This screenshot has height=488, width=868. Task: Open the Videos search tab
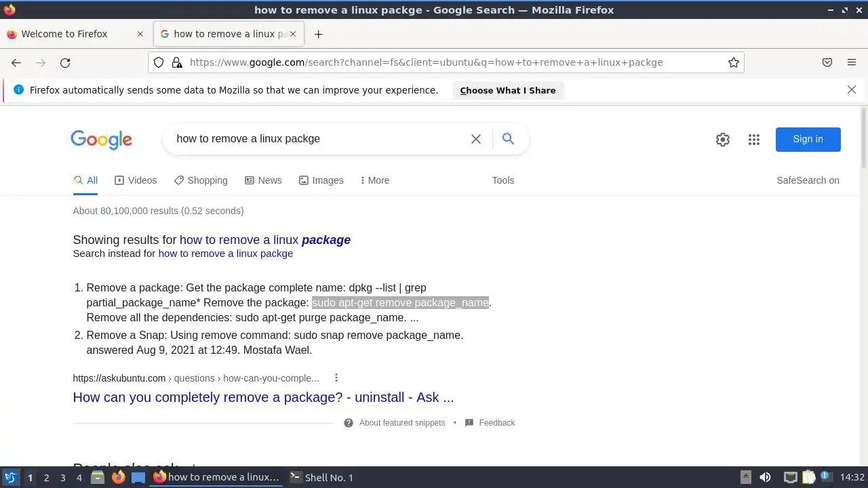click(136, 180)
